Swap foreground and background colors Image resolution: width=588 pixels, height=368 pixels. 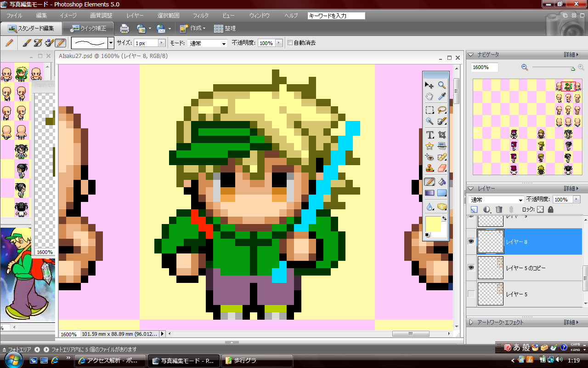point(444,219)
